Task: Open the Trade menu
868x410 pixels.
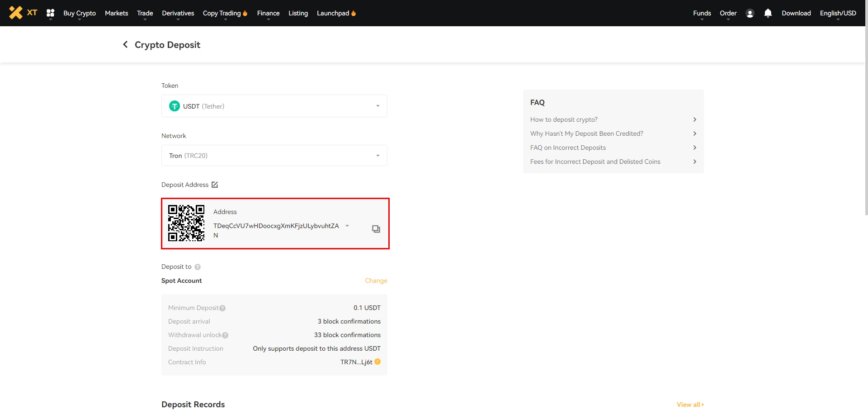Action: 145,13
